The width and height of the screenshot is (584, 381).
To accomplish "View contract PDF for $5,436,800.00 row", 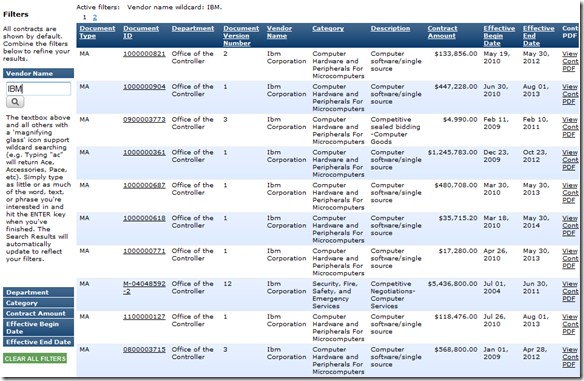I will click(x=570, y=291).
